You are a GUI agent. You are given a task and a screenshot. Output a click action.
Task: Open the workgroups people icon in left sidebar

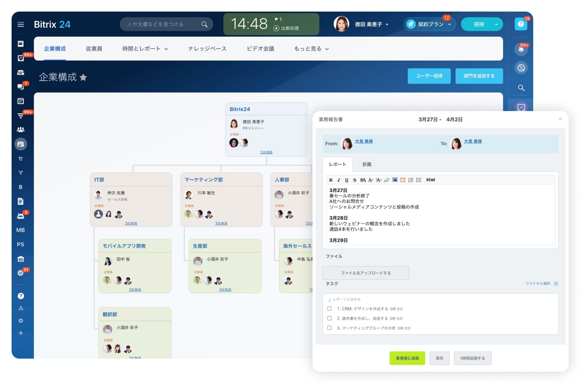pos(21,130)
